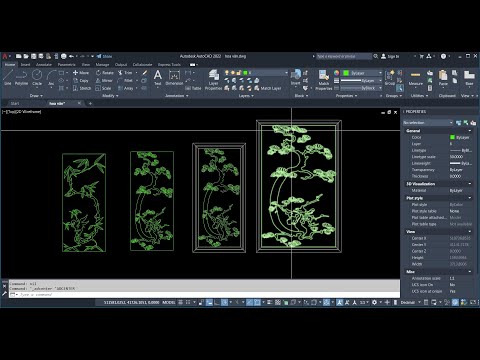Open No selection dropdown in Properties palette
The image size is (480, 360).
pos(428,123)
